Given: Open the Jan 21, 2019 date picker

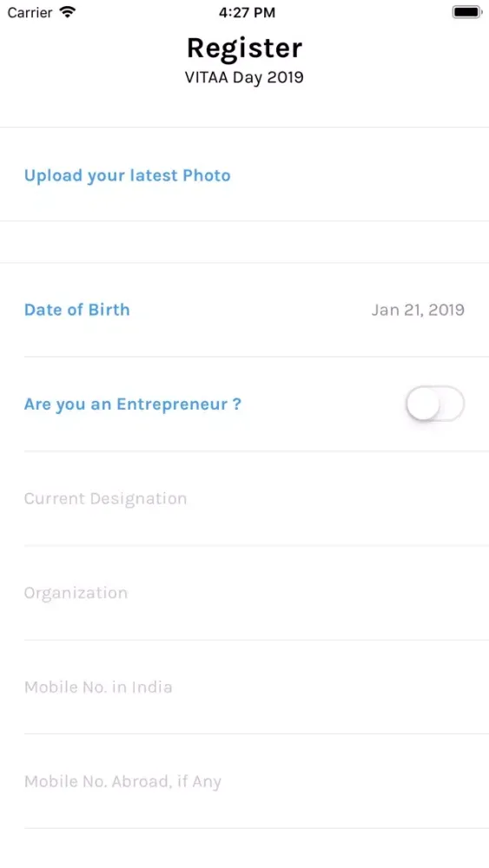Looking at the screenshot, I should (x=418, y=310).
